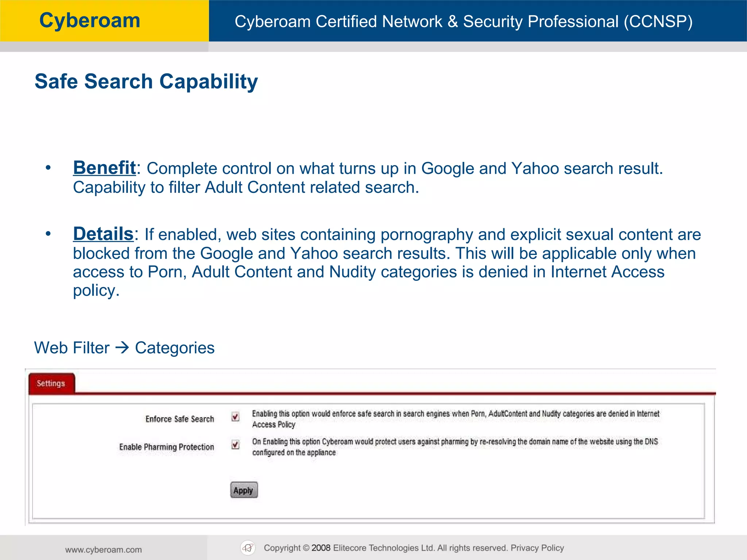The image size is (747, 560).
Task: Open the Privacy Policy link
Action: (x=537, y=548)
